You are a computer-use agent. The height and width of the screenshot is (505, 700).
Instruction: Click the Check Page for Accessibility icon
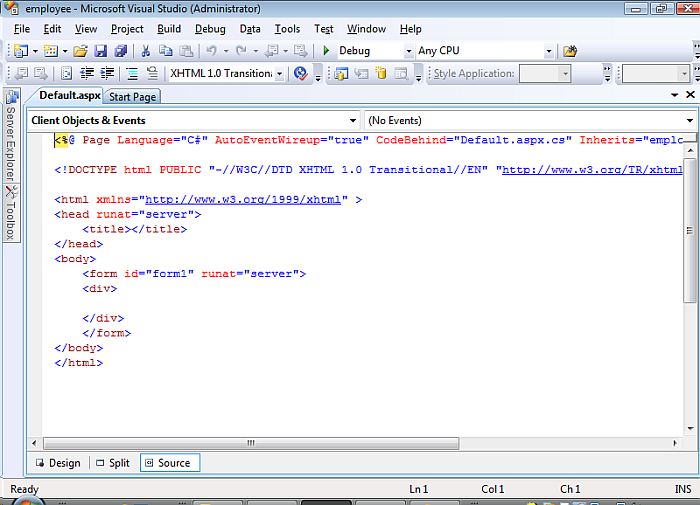coord(300,74)
